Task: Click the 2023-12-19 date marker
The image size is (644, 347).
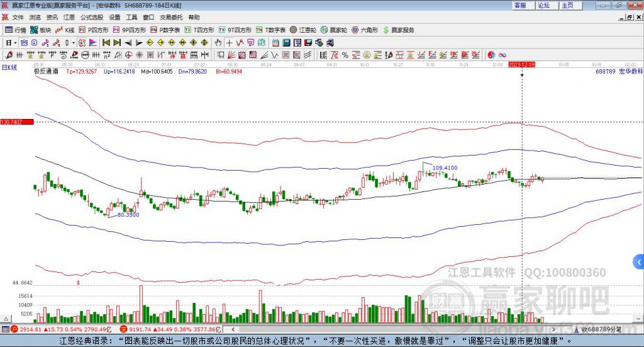Action: (521, 65)
